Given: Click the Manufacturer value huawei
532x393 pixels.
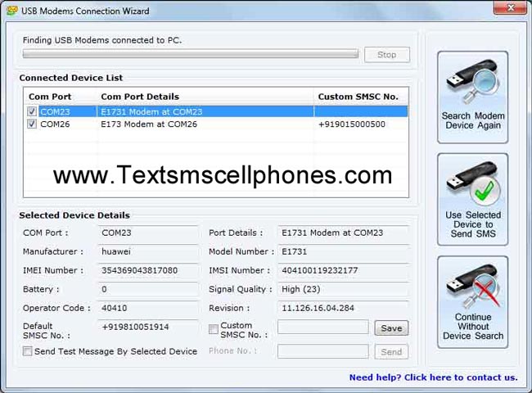Looking at the screenshot, I should click(148, 251).
